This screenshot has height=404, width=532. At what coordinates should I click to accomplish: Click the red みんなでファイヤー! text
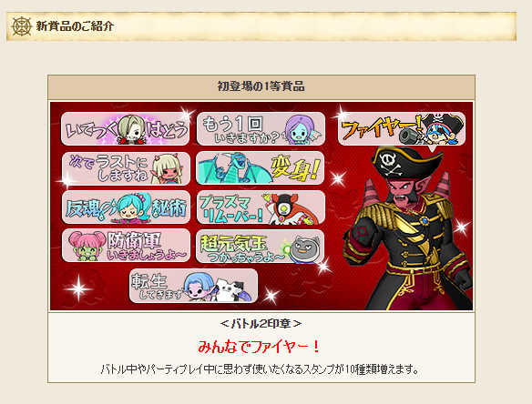259,347
